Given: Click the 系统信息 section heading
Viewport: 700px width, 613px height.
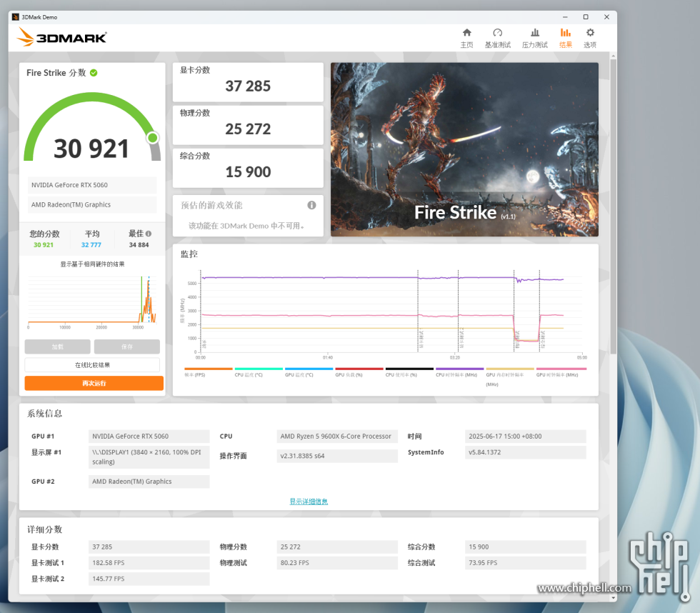Looking at the screenshot, I should pyautogui.click(x=44, y=414).
